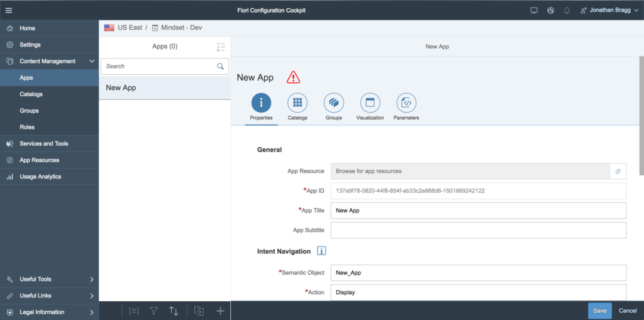
Task: Click the App ID field
Action: [x=479, y=191]
